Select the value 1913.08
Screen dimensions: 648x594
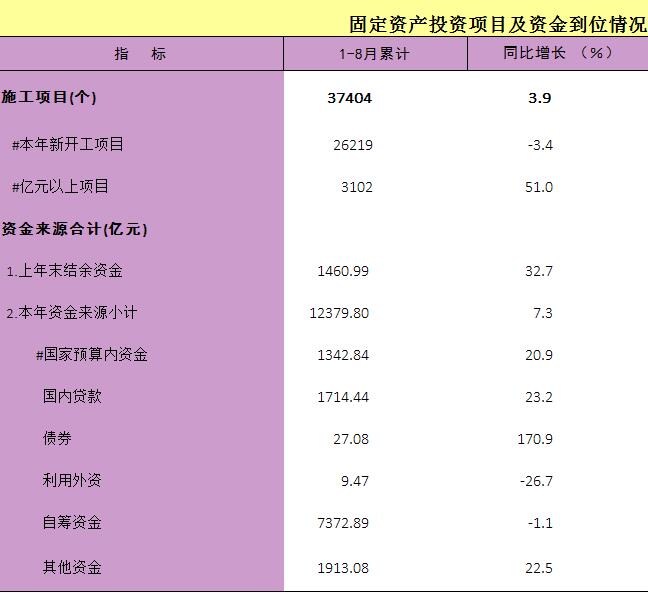343,568
